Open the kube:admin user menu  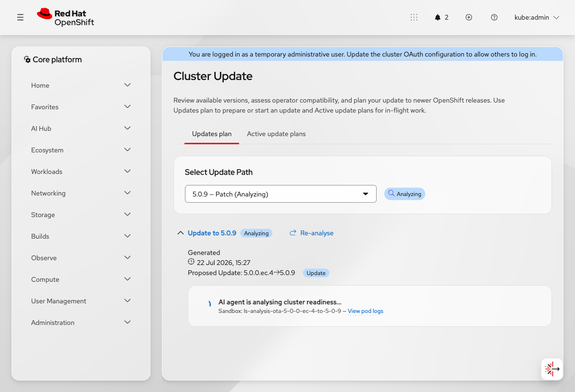[537, 17]
